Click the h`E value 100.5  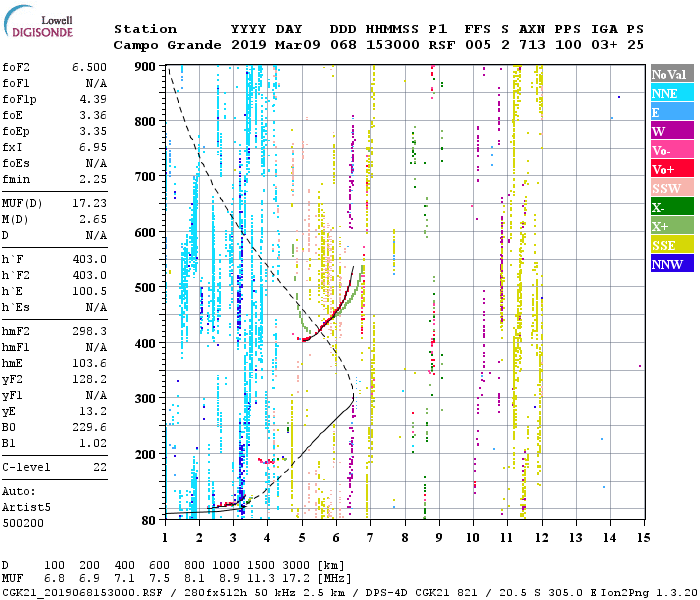tap(89, 292)
